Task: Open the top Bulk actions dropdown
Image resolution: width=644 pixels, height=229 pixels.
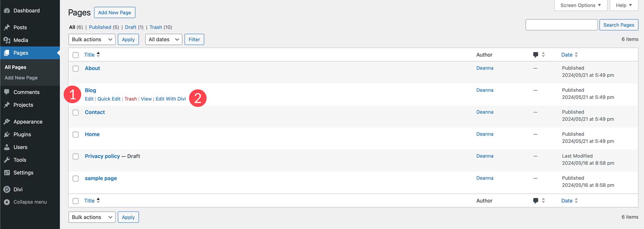Action: (x=92, y=39)
